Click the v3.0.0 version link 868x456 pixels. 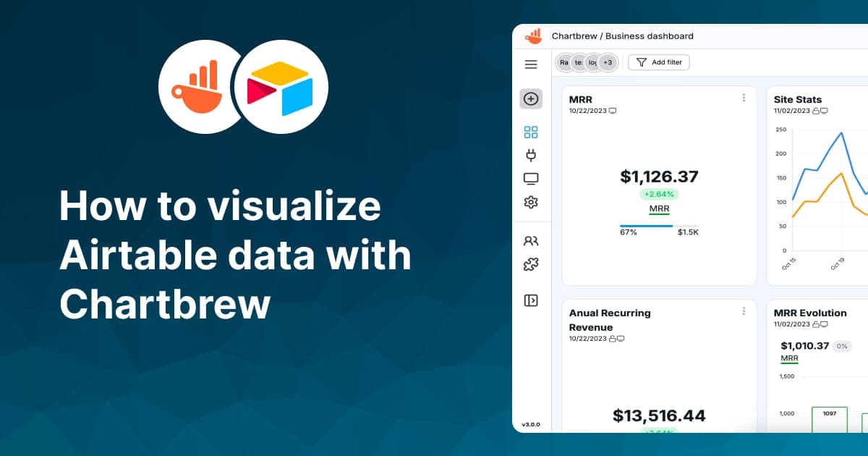(x=530, y=426)
